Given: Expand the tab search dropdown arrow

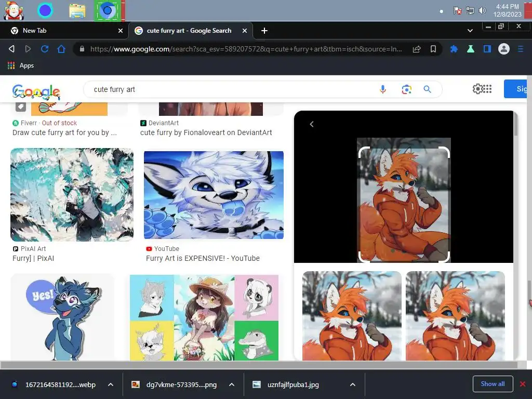Looking at the screenshot, I should tap(470, 31).
